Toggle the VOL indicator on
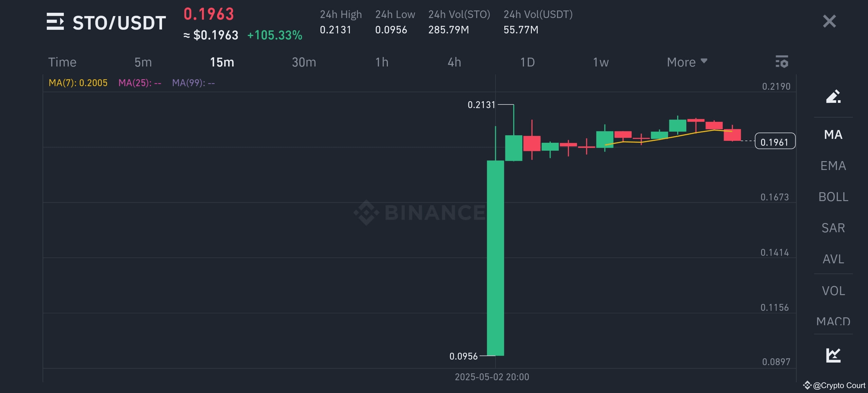The width and height of the screenshot is (868, 393). tap(833, 290)
